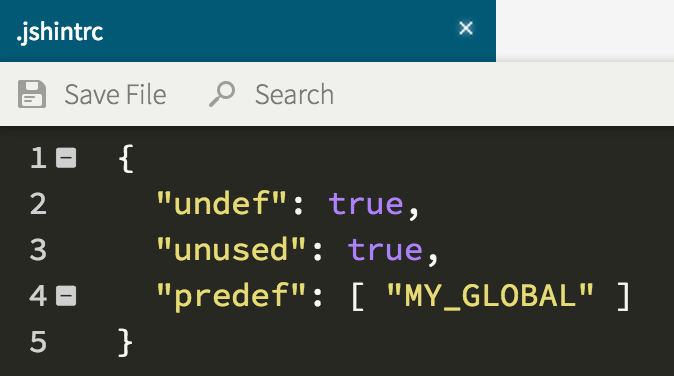The width and height of the screenshot is (674, 376).
Task: Click the floppy disk save icon
Action: 32,94
